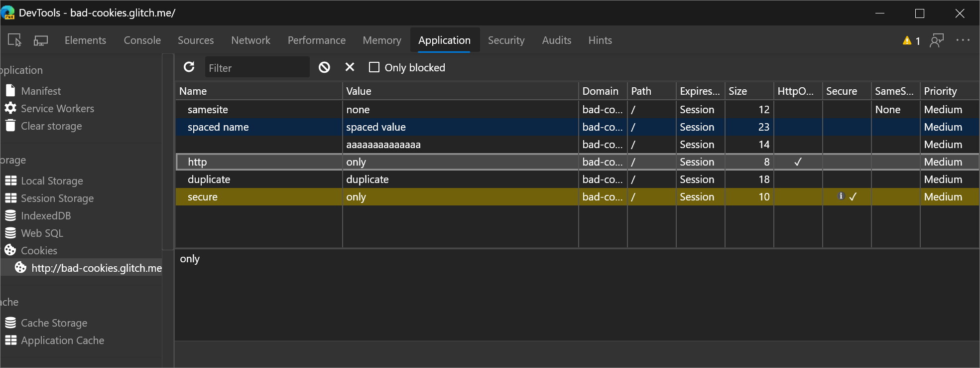Click the cookie Filter input field
Image resolution: width=980 pixels, height=368 pixels.
click(257, 67)
